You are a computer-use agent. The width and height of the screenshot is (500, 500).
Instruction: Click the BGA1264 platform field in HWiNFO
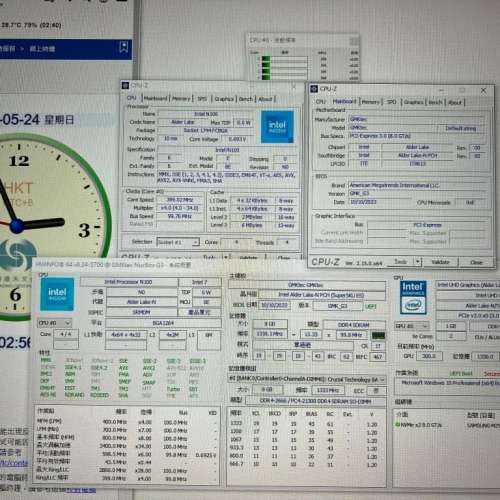pyautogui.click(x=163, y=323)
